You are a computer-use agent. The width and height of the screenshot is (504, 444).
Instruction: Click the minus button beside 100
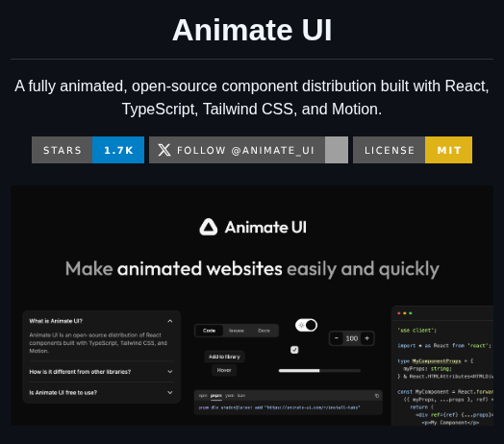point(337,338)
